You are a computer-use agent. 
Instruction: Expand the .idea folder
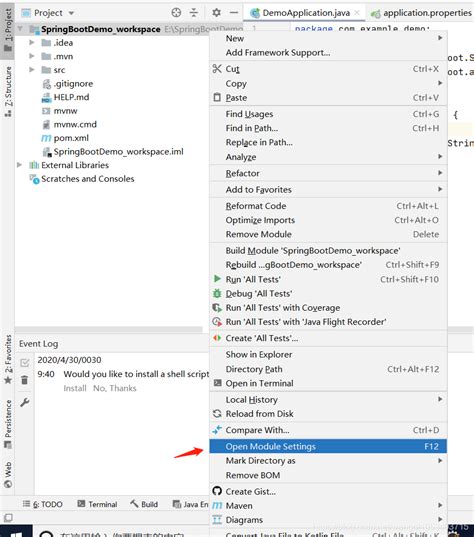(x=32, y=42)
